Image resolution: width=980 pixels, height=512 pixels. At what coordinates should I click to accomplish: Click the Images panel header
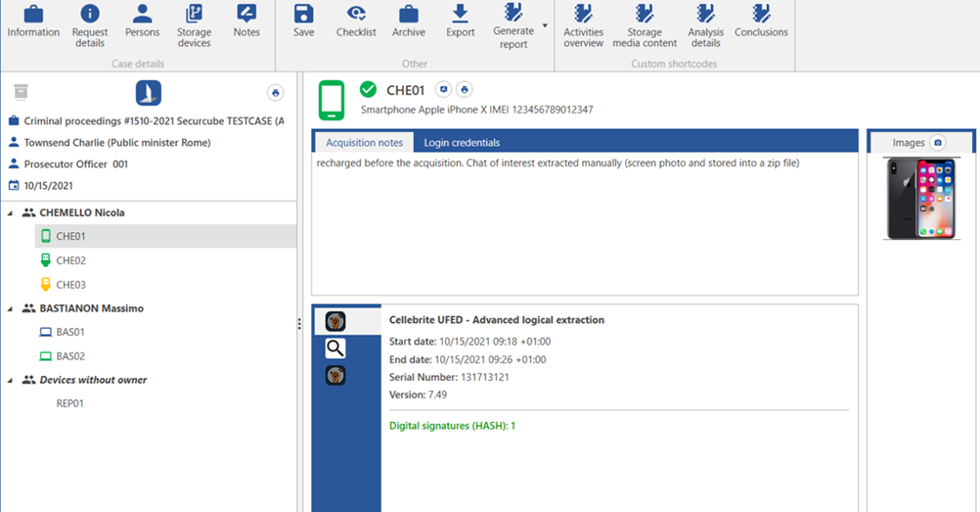point(920,143)
